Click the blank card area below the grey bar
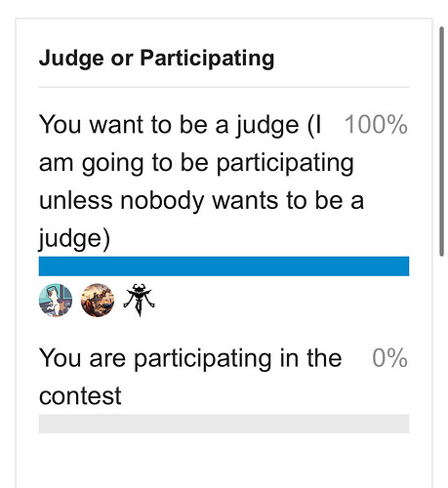448x488 pixels. (x=224, y=461)
